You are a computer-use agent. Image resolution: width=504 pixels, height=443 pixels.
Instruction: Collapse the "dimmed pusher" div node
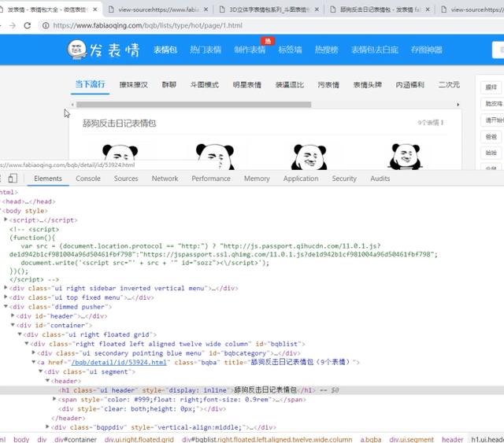coord(6,306)
